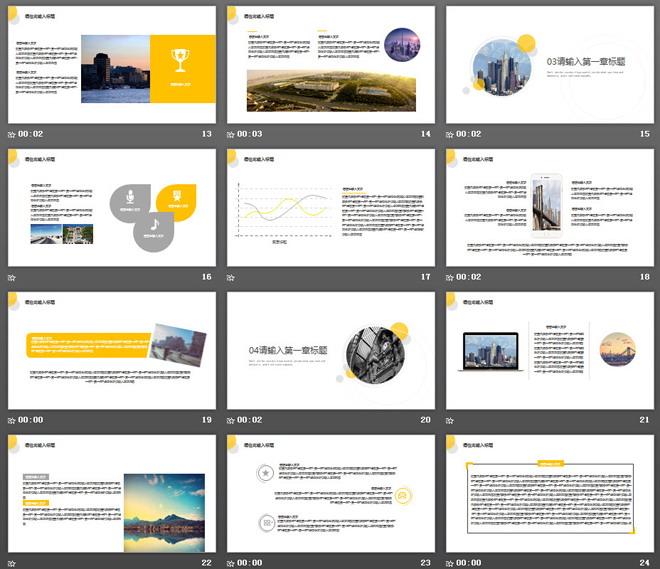Click the 00:02 timing under slide 20
This screenshot has width=660, height=569.
tap(250, 420)
